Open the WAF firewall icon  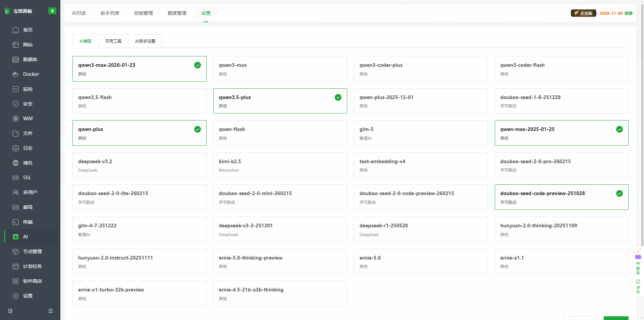[x=15, y=119]
